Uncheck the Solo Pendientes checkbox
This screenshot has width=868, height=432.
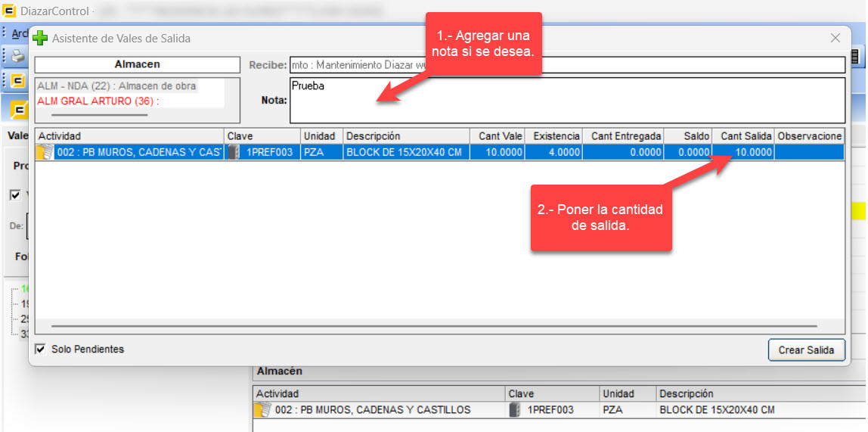[41, 350]
